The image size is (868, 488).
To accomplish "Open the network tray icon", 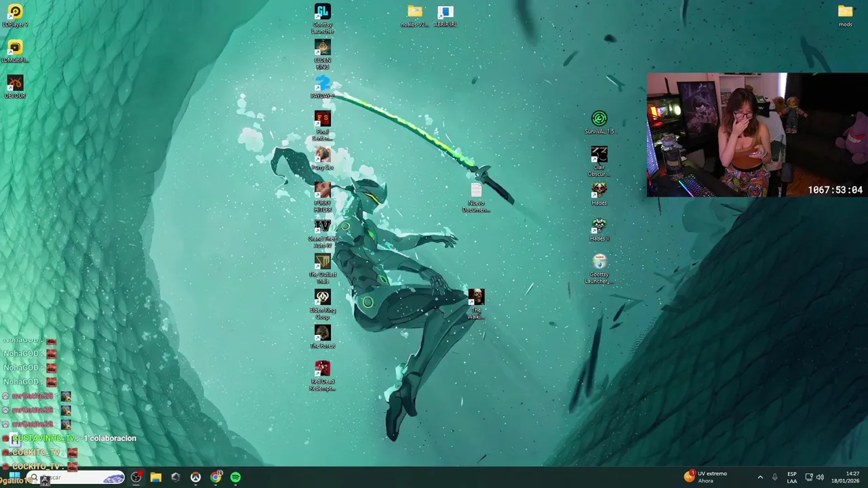I will (x=808, y=477).
